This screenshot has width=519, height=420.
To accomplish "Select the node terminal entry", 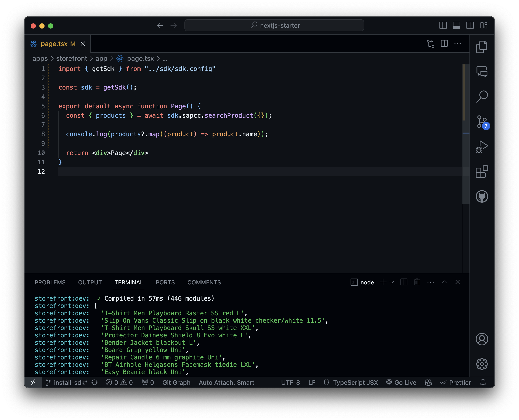I will coord(362,282).
